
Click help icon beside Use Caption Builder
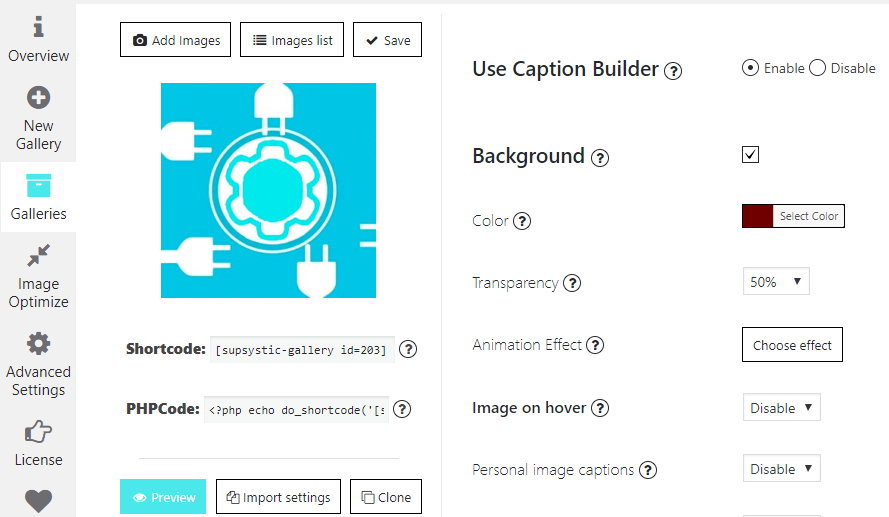(673, 71)
